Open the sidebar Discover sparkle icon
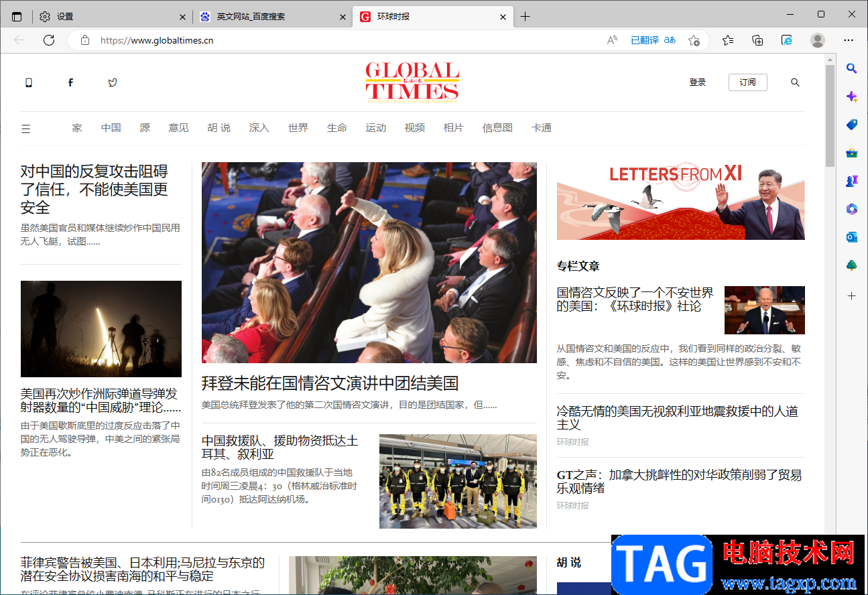The image size is (868, 595). (x=852, y=96)
